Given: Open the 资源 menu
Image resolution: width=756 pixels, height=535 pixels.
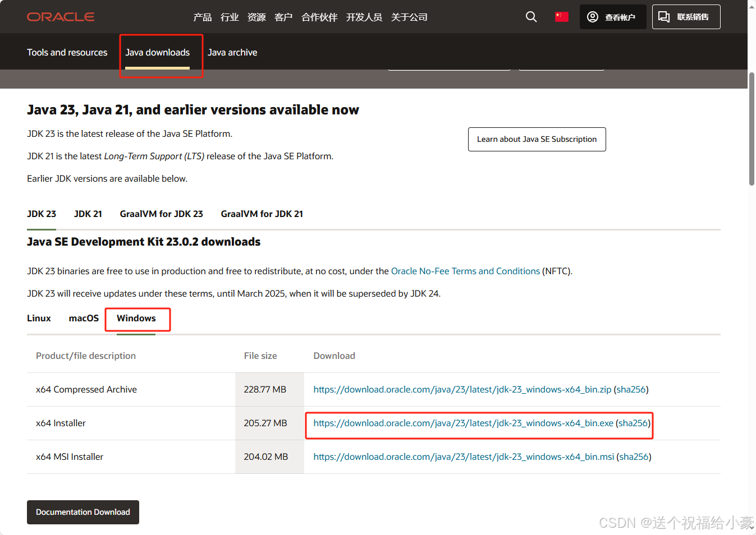Looking at the screenshot, I should 256,17.
